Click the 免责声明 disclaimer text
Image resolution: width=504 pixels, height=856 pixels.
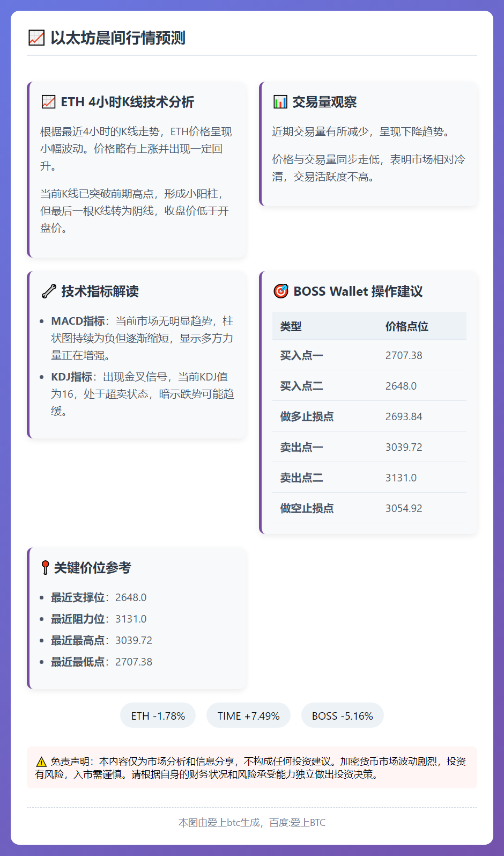251,768
